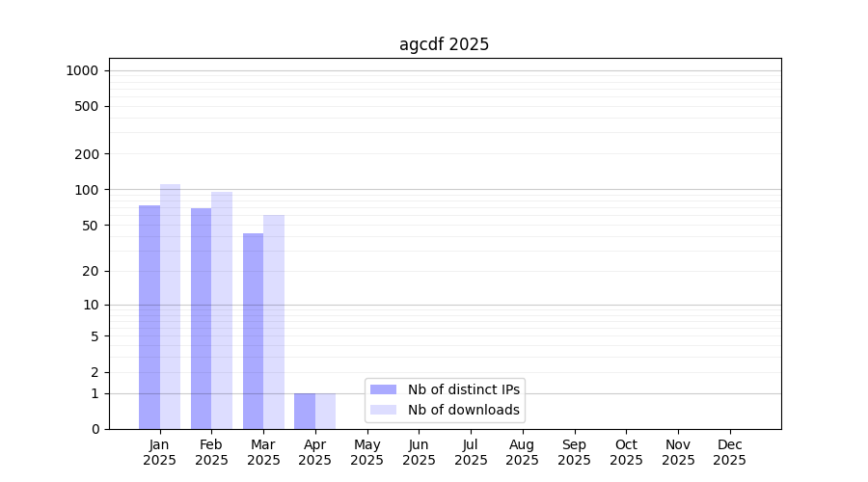Click the Dec 2025 x-axis label

(x=729, y=452)
